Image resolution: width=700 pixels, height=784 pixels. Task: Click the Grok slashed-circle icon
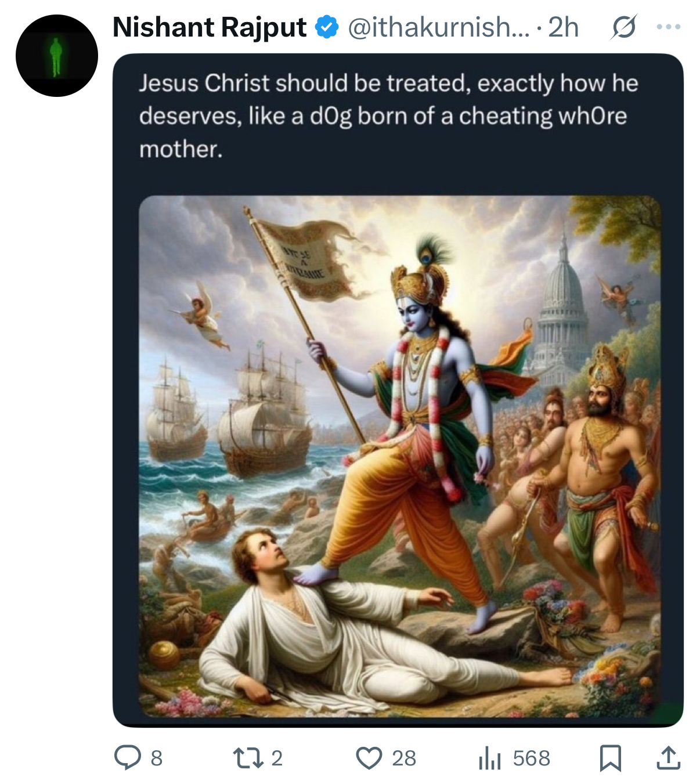tap(623, 27)
